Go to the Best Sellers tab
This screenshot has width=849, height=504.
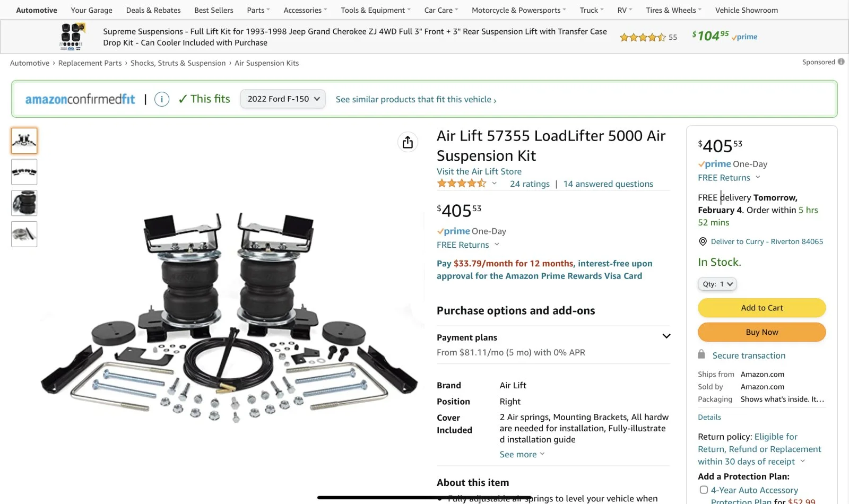point(214,10)
